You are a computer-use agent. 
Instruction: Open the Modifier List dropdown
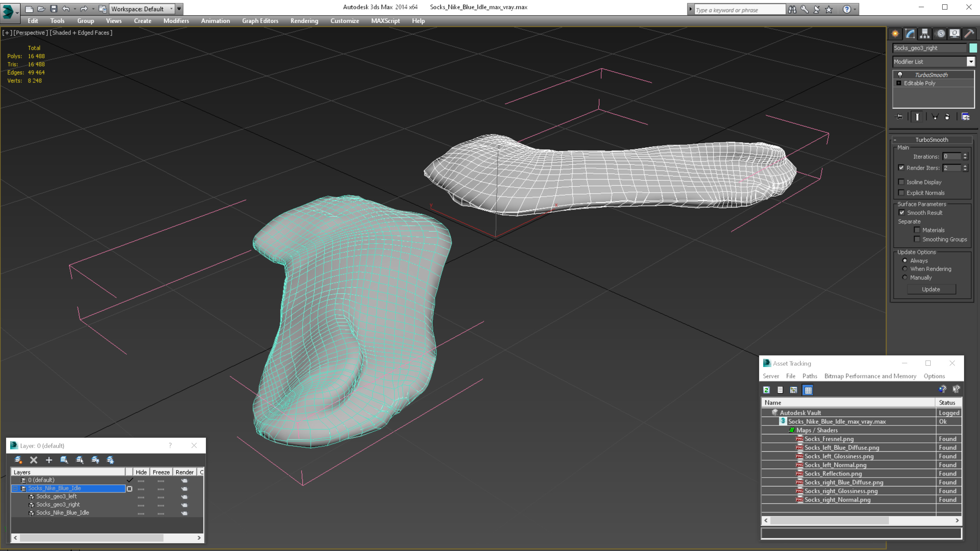(x=971, y=62)
